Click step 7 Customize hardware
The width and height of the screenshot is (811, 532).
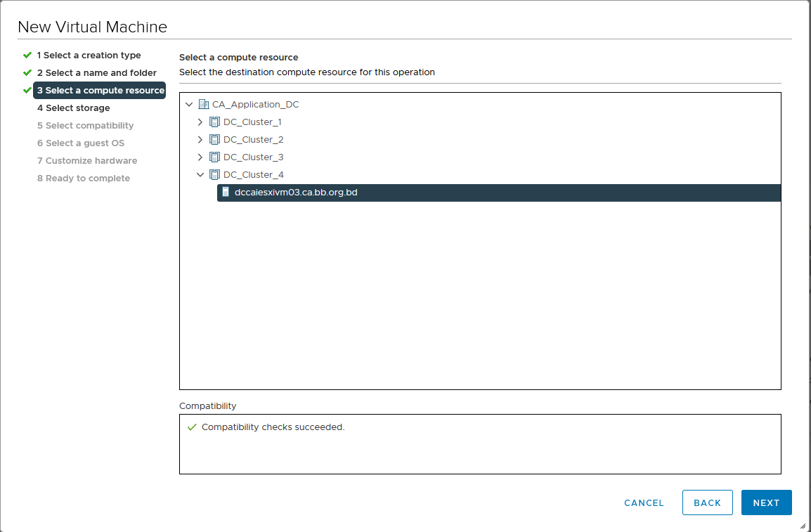click(x=87, y=161)
